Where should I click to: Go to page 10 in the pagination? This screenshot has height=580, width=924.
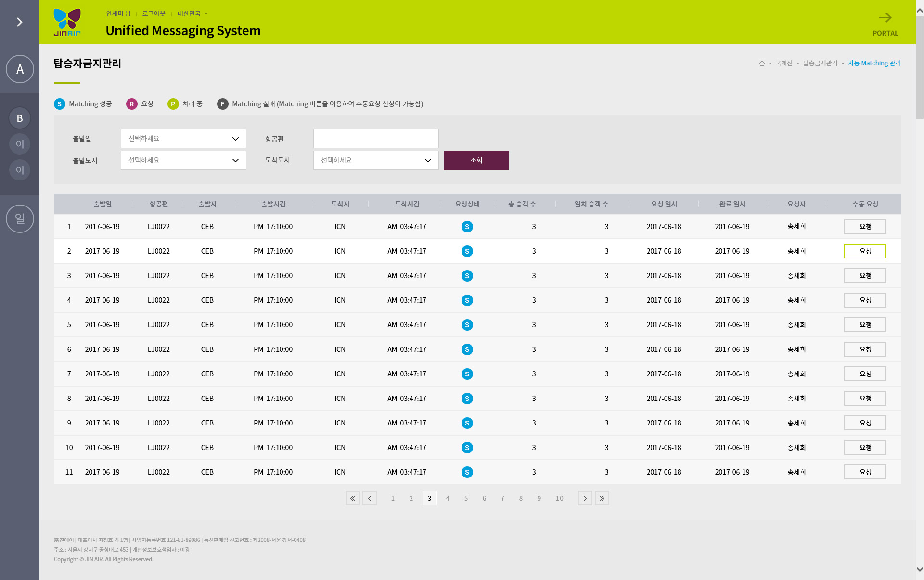click(559, 498)
